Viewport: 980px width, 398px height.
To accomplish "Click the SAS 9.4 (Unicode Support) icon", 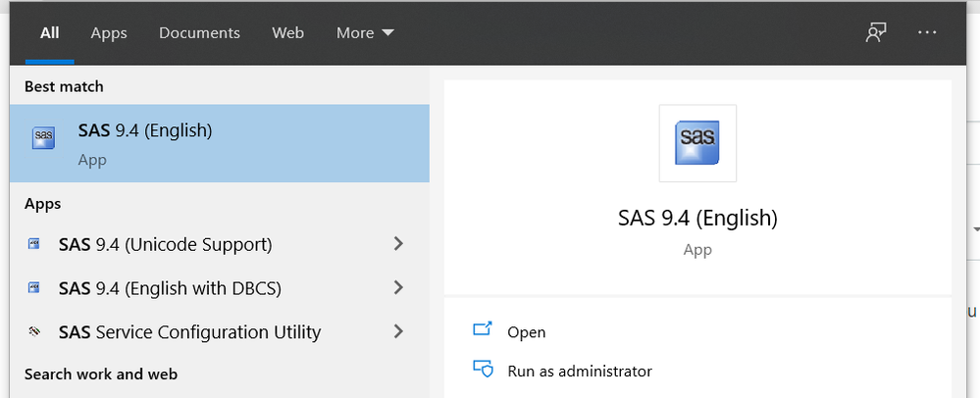I will (34, 244).
